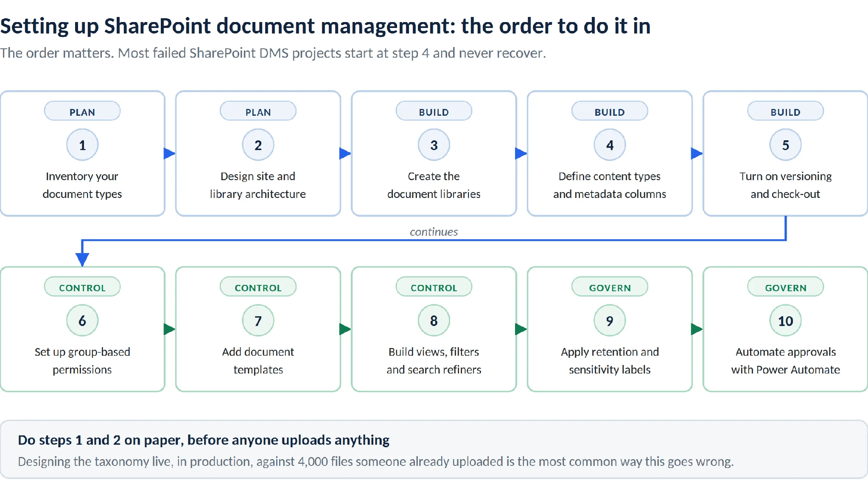Click the PLAN badge above step 2

[258, 111]
